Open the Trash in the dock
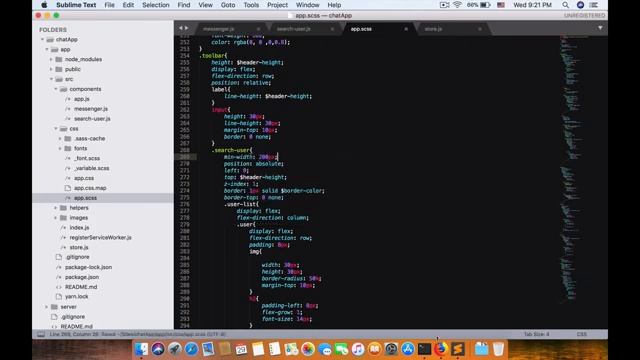Screen dimensions: 640x360 point(498,349)
